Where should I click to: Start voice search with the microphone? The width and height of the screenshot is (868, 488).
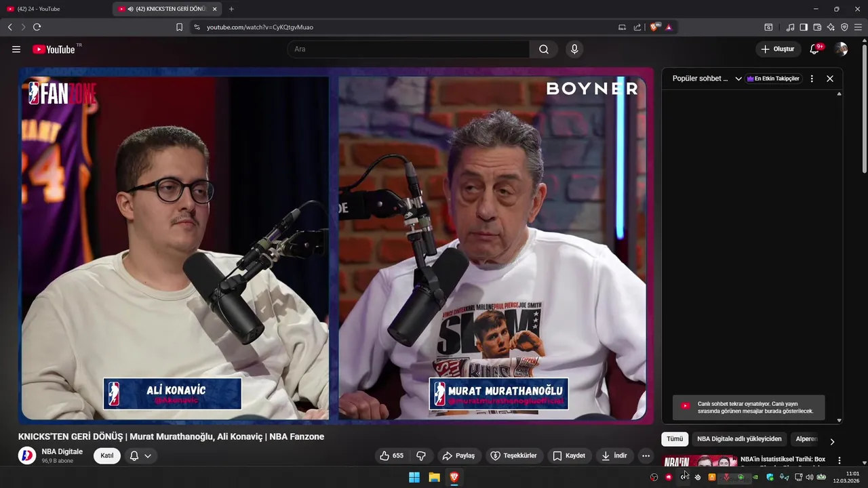click(574, 49)
